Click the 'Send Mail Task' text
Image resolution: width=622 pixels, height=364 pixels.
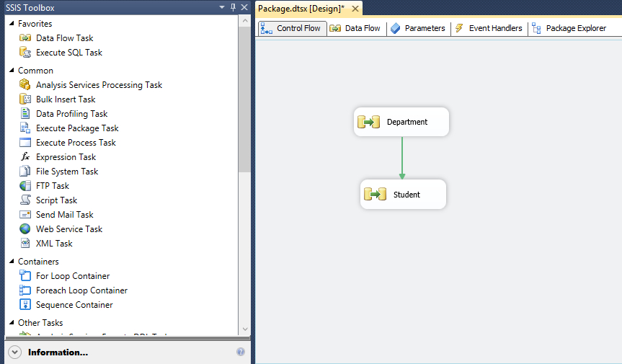coord(65,215)
